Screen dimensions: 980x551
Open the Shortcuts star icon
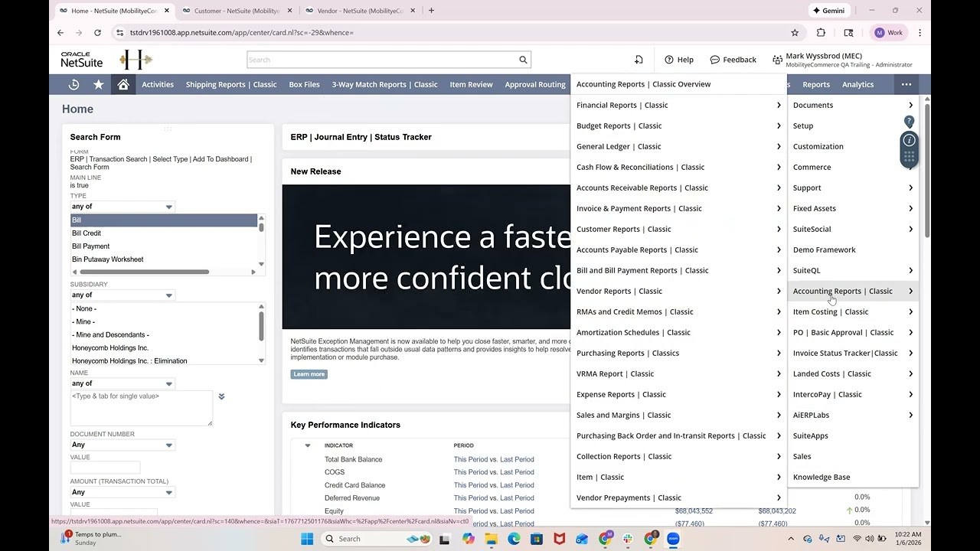[x=98, y=84]
